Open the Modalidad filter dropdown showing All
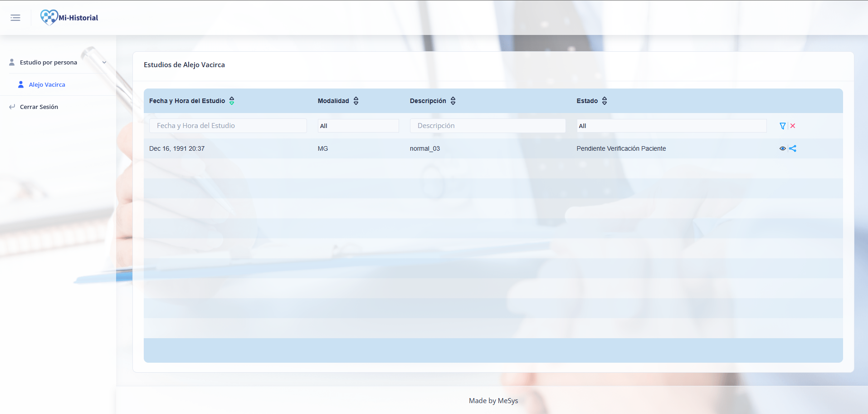The width and height of the screenshot is (868, 414). [358, 125]
